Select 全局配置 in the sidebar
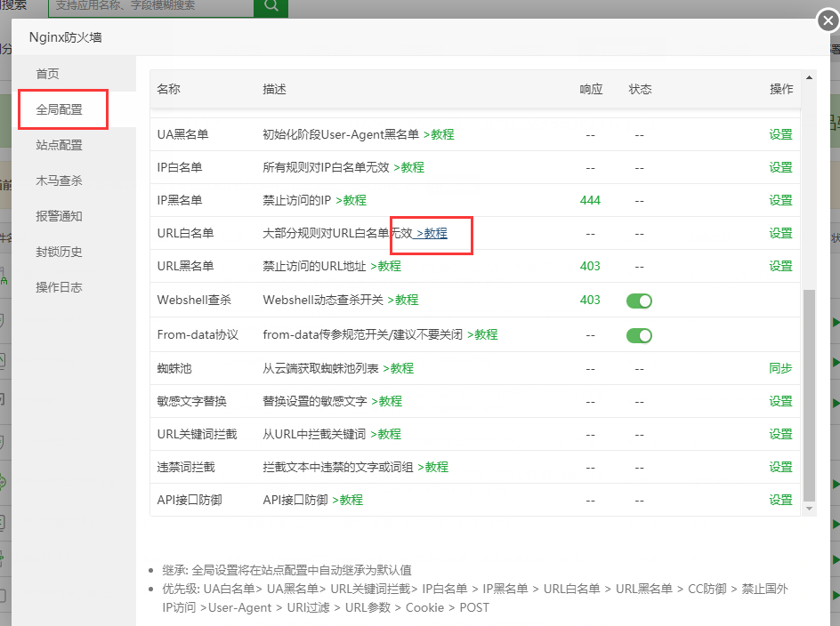 (59, 109)
